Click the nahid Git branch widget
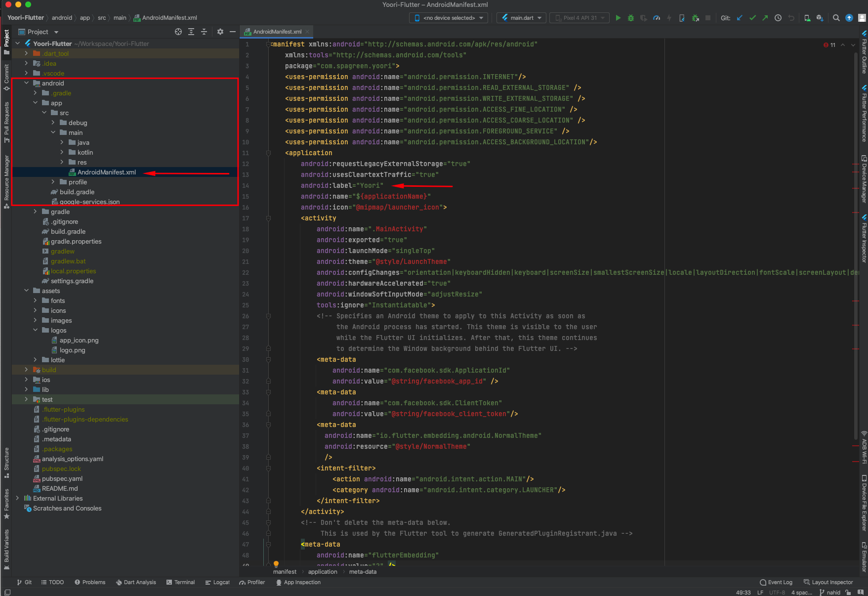The width and height of the screenshot is (868, 596). click(x=830, y=592)
